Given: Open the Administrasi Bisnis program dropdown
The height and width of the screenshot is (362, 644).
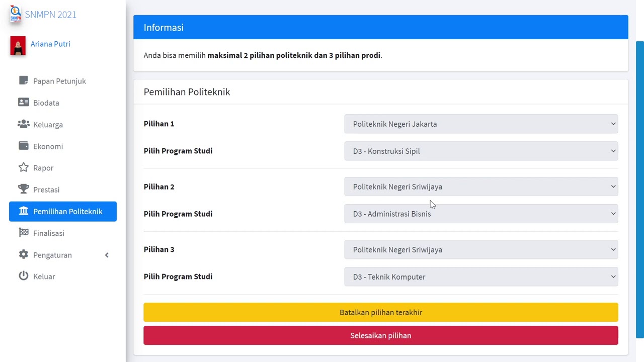Looking at the screenshot, I should point(481,214).
